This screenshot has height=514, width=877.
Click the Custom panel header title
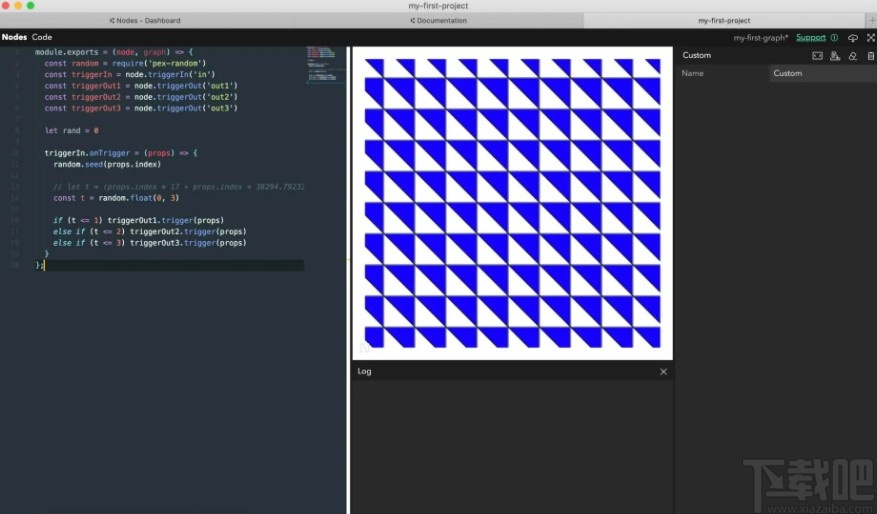click(696, 55)
